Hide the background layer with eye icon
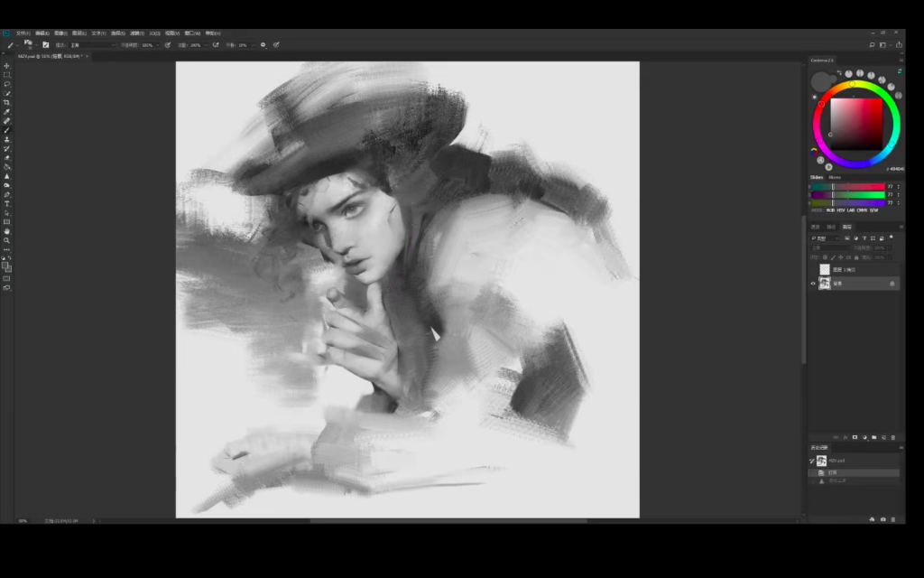This screenshot has height=578, width=924. click(x=813, y=284)
